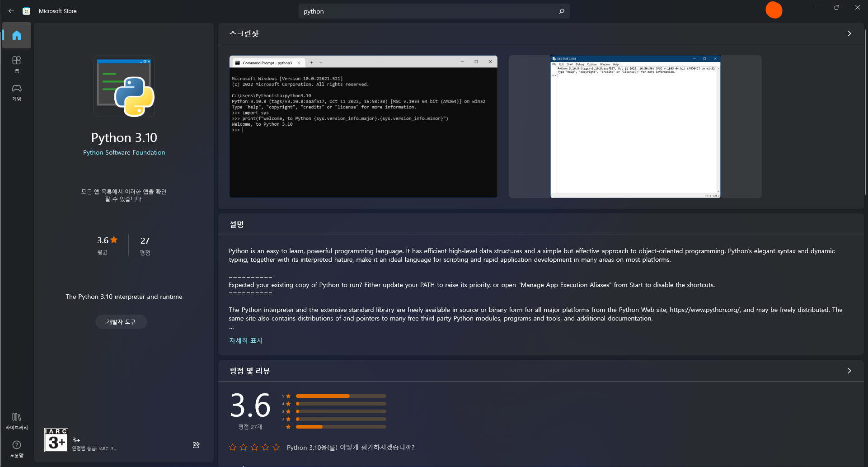Image resolution: width=868 pixels, height=467 pixels.
Task: Click the page vertical scrollbar
Action: pos(865,113)
